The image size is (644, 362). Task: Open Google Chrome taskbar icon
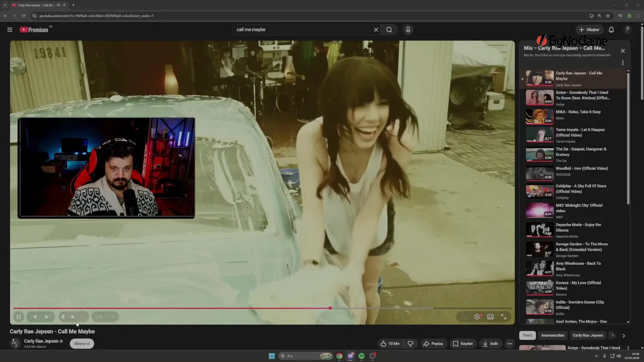(340, 356)
